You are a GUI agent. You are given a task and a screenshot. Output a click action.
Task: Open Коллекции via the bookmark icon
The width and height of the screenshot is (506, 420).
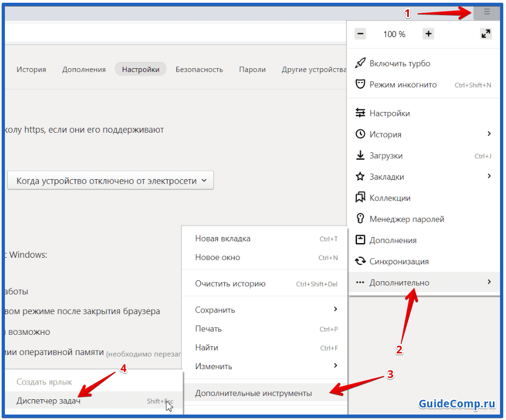pyautogui.click(x=360, y=198)
